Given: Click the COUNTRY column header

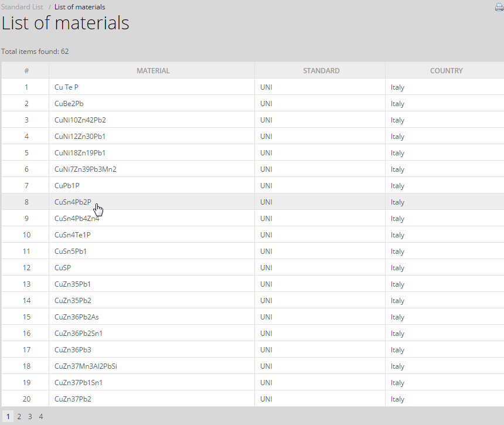Looking at the screenshot, I should (446, 71).
